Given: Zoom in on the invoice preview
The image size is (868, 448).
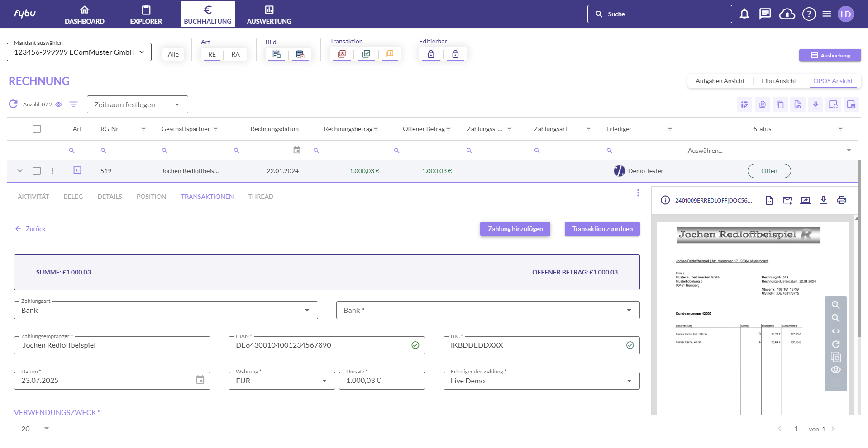Looking at the screenshot, I should 835,305.
